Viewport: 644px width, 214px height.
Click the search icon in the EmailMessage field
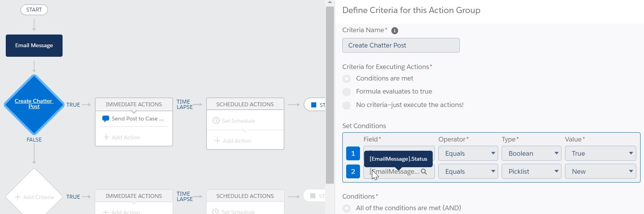pos(424,172)
